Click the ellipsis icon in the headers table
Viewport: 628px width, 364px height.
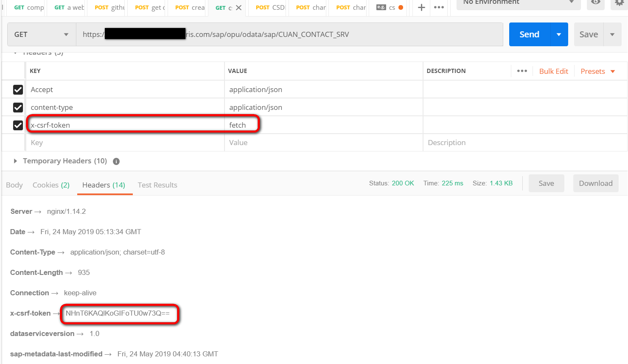pos(521,71)
